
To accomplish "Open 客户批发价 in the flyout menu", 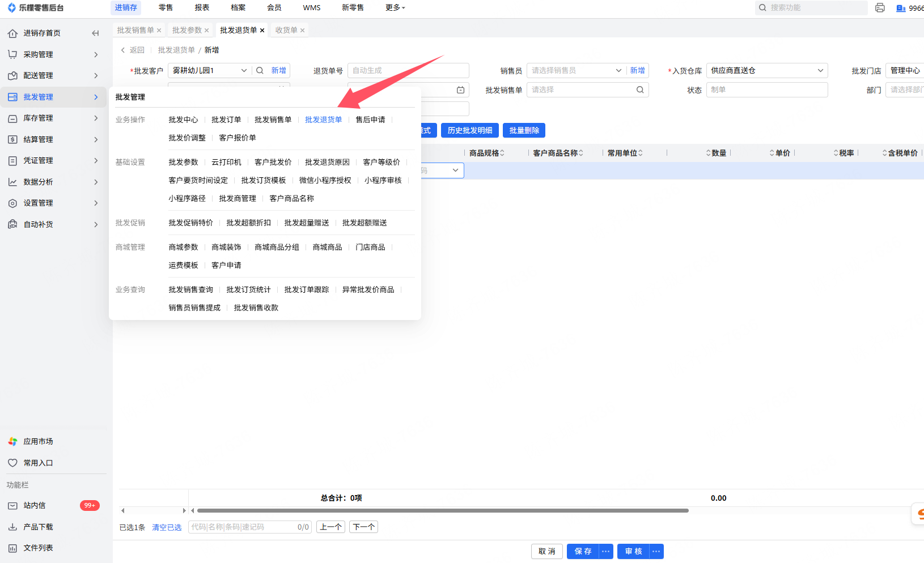I will click(273, 163).
